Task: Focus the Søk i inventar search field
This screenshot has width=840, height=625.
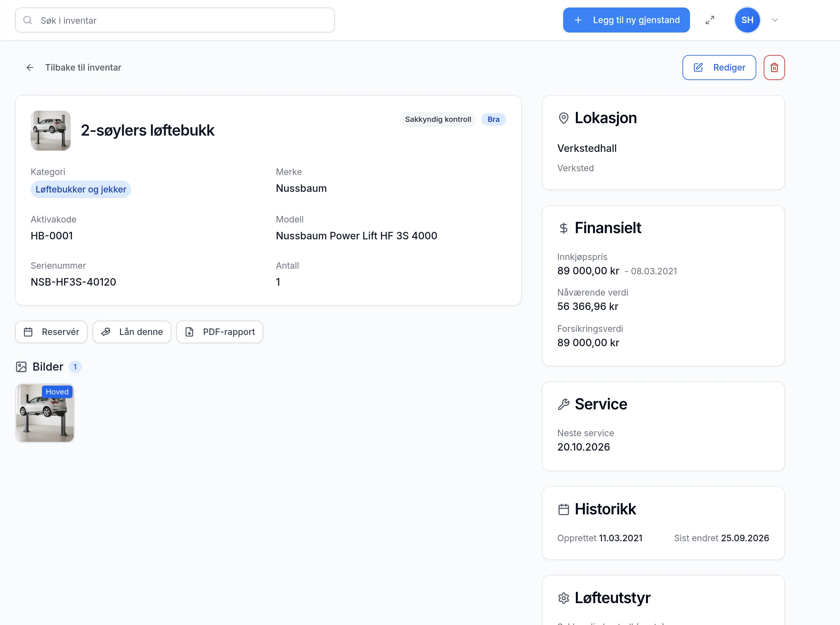Action: pyautogui.click(x=175, y=20)
